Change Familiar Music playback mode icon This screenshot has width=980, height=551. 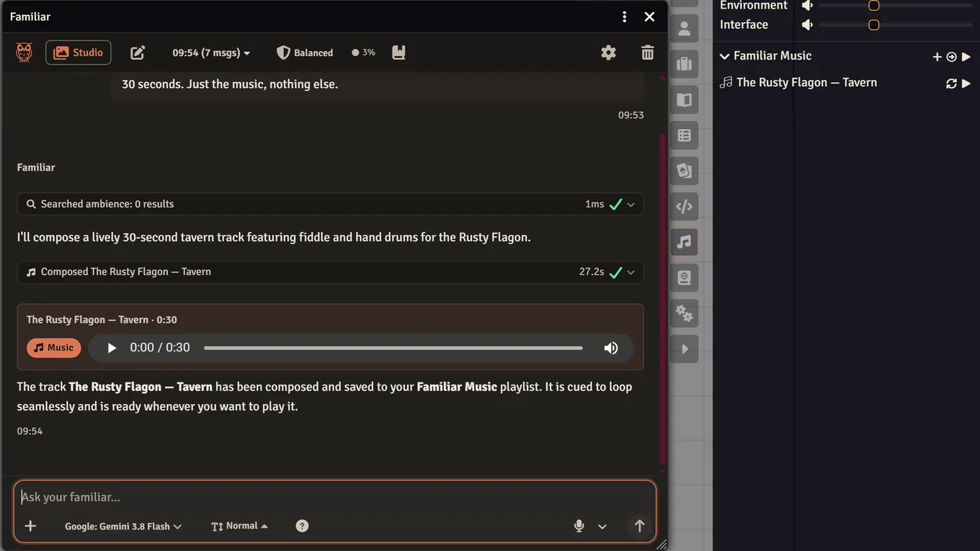point(951,56)
